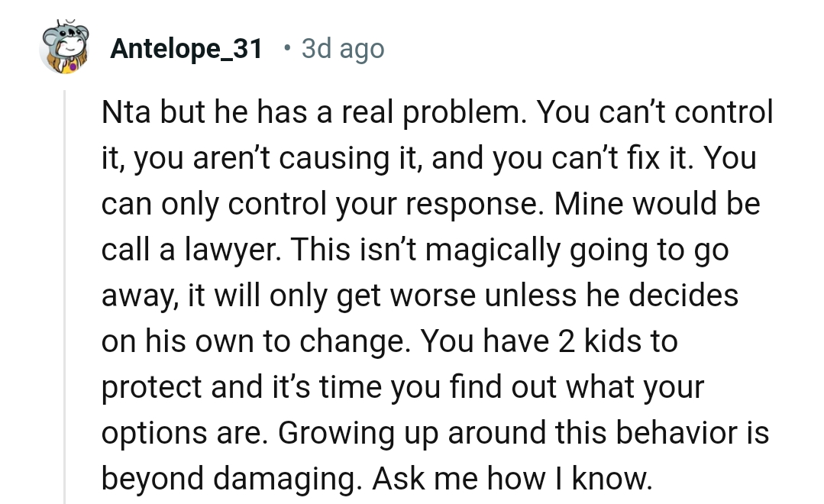
Task: Click the phrase "options are" in the comment
Action: point(183,435)
